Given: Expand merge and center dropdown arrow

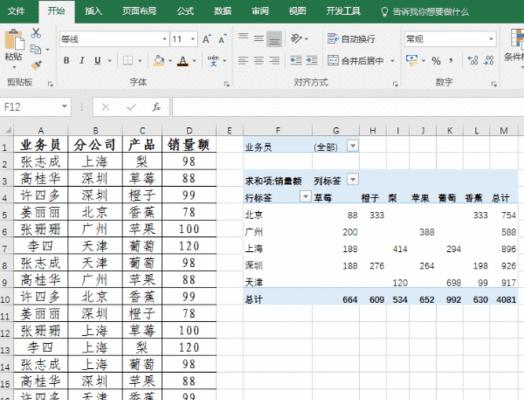Looking at the screenshot, I should coord(393,61).
